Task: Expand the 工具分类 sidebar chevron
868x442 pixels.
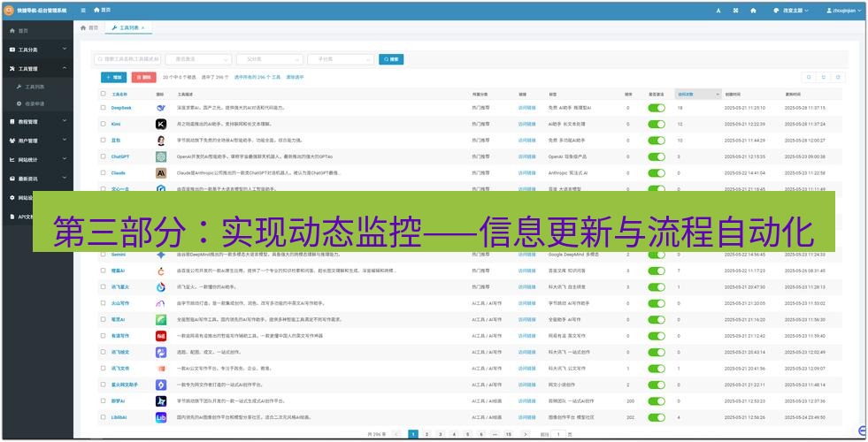Action: pos(65,50)
